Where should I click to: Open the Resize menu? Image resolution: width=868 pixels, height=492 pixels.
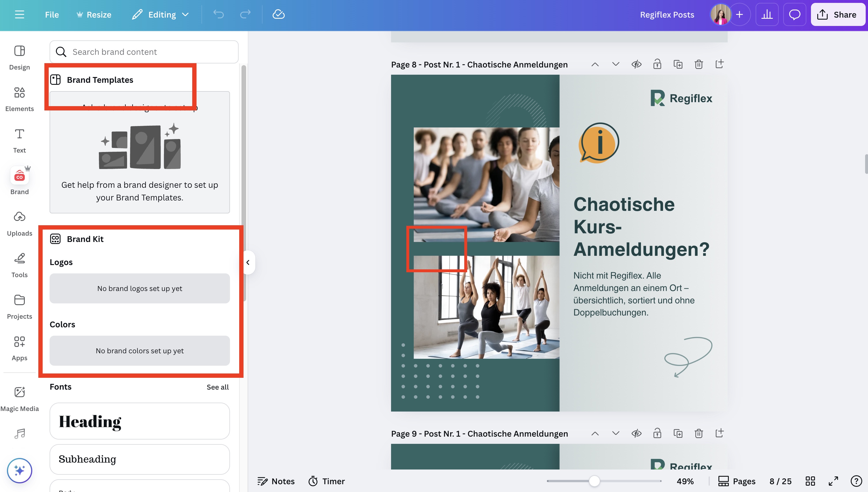94,14
